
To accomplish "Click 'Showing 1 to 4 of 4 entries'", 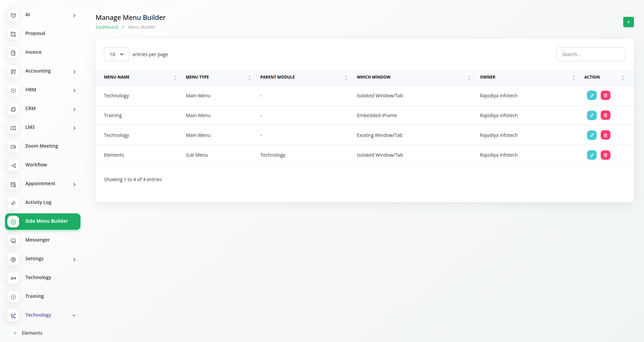I will [x=133, y=179].
